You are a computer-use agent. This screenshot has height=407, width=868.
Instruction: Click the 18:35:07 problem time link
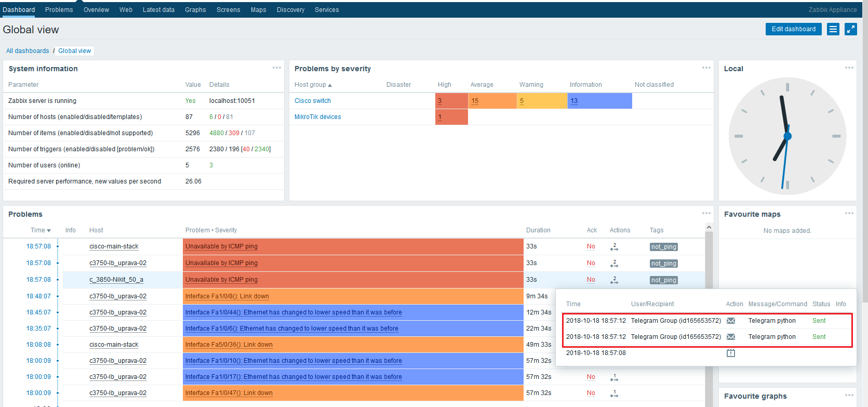click(38, 329)
